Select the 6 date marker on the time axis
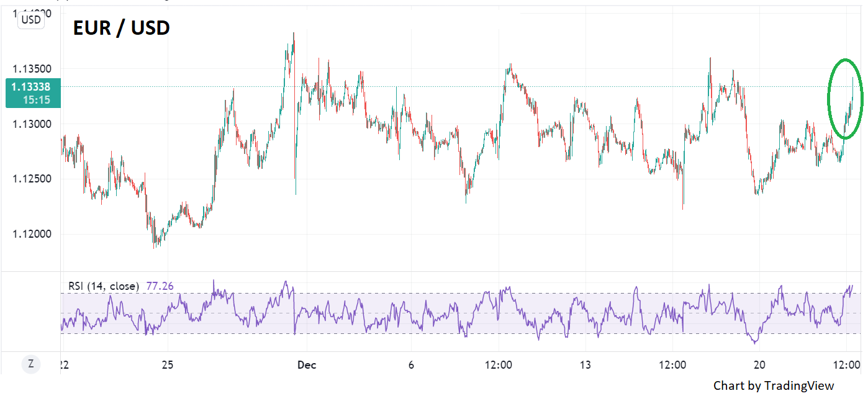868x396 pixels. 411,365
